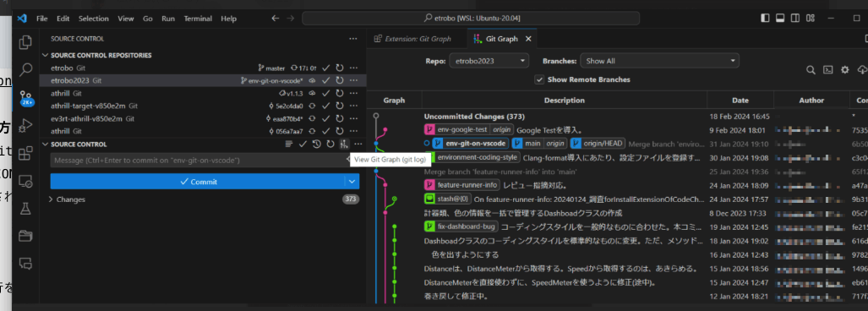Toggle view as tree/list icon in Source Control

pos(289,145)
